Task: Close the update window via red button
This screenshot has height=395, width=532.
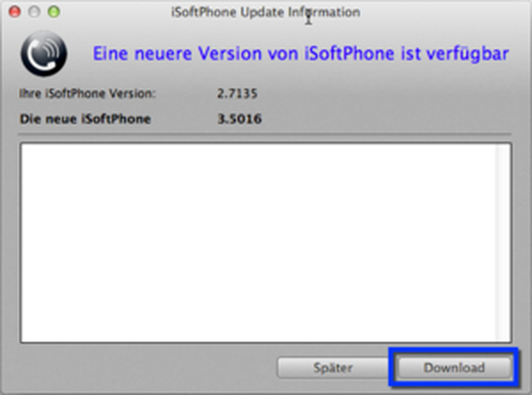Action: point(15,12)
